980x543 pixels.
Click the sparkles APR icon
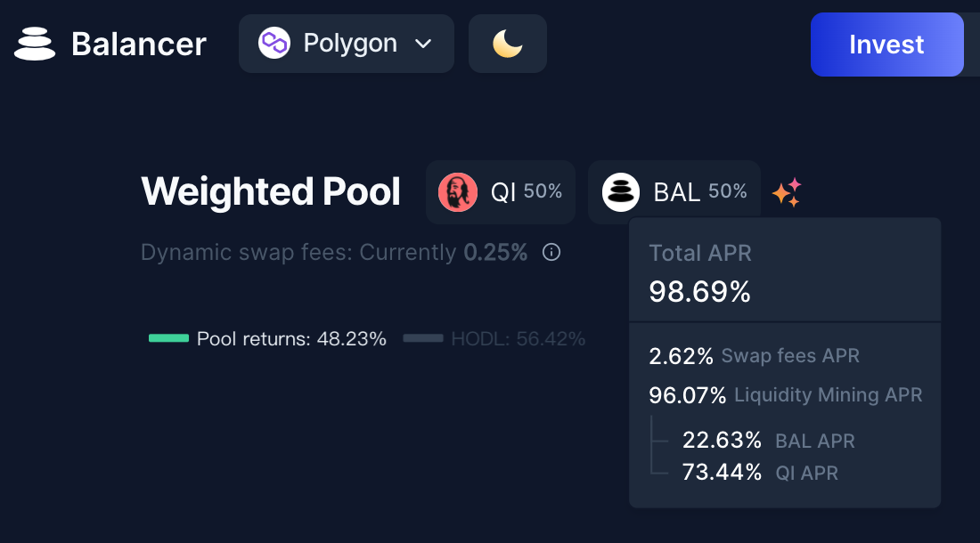click(x=787, y=192)
